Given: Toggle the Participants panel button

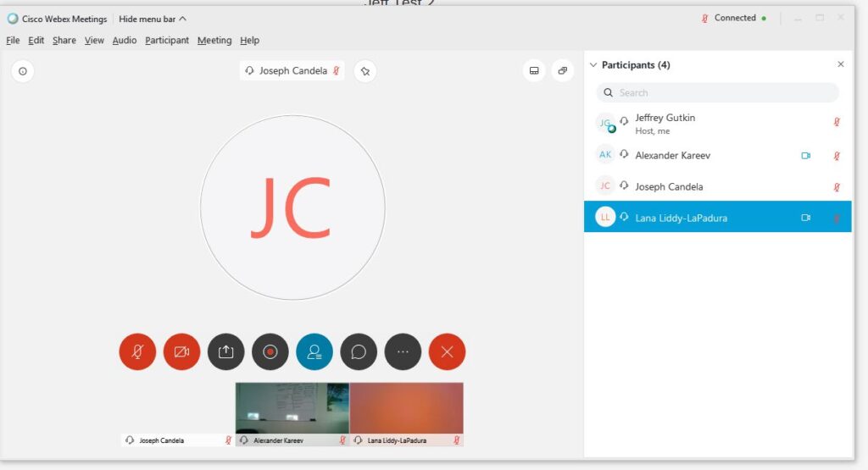Looking at the screenshot, I should pos(314,352).
